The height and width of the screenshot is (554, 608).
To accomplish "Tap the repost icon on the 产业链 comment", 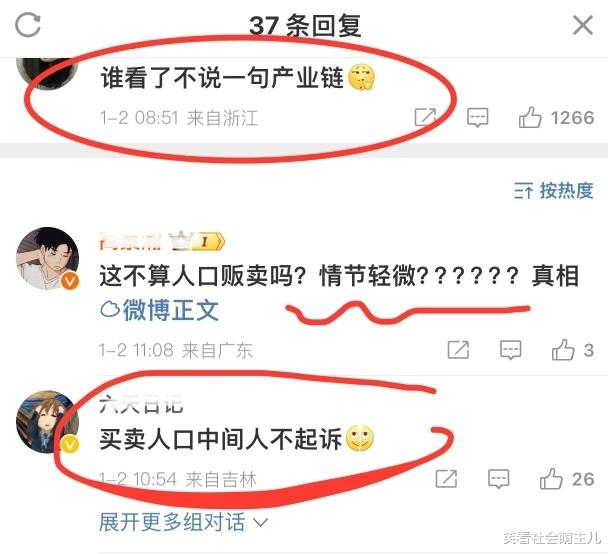I will [425, 117].
